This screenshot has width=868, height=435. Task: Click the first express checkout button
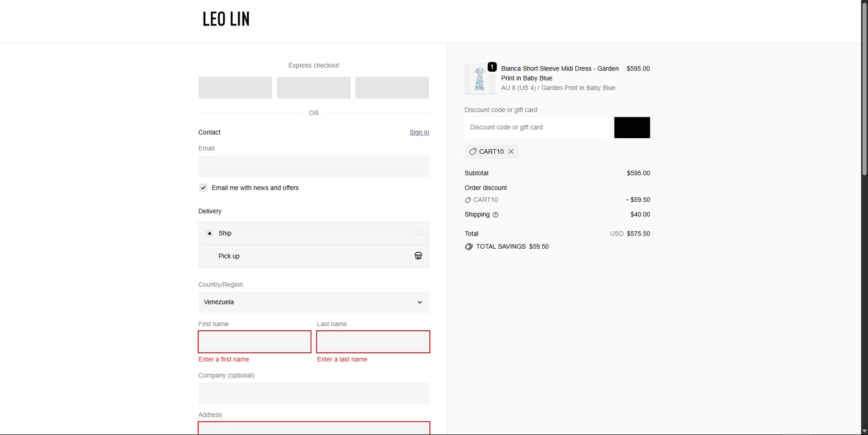(235, 88)
